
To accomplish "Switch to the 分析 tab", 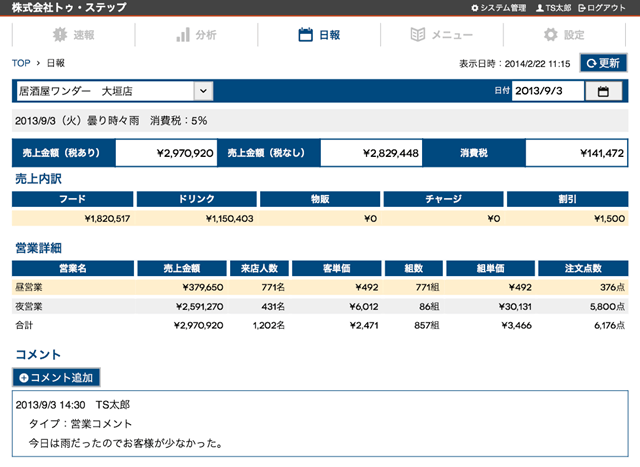I will coord(197,35).
